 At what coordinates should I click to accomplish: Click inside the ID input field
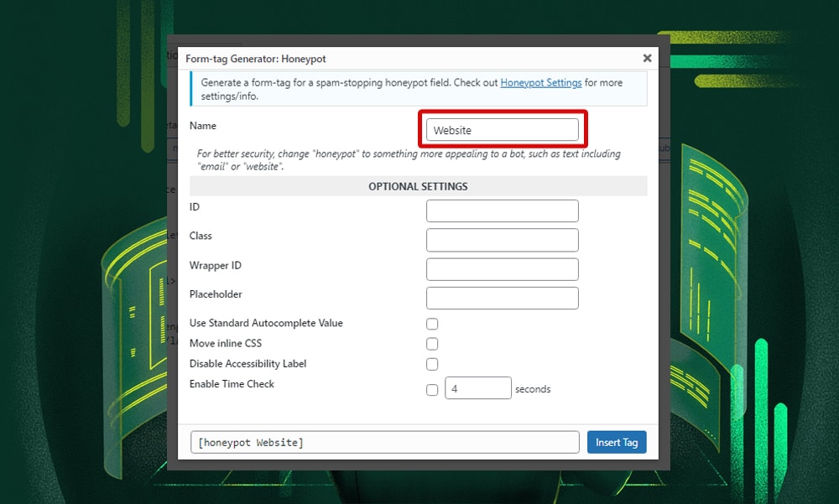[x=502, y=210]
